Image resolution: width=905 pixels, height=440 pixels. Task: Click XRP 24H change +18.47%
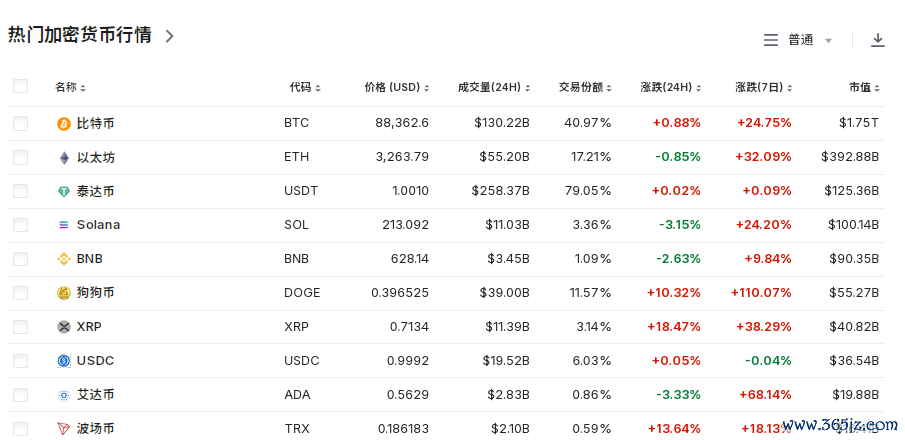(x=674, y=327)
